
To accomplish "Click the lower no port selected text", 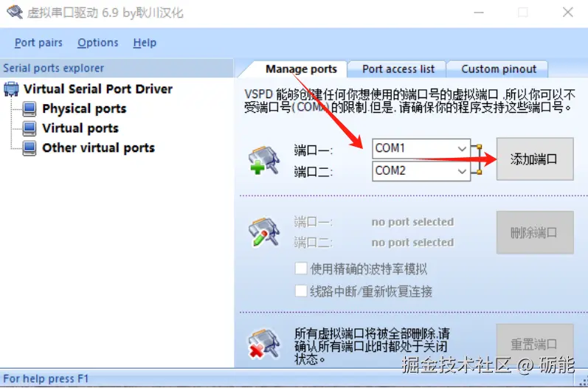I will [x=412, y=243].
